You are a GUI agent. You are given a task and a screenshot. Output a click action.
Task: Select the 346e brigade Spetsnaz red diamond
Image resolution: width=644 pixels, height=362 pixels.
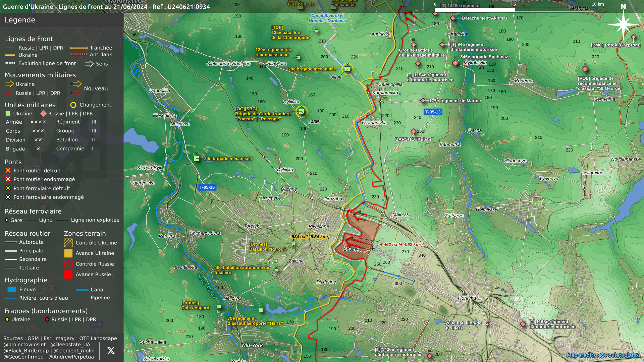(x=455, y=63)
